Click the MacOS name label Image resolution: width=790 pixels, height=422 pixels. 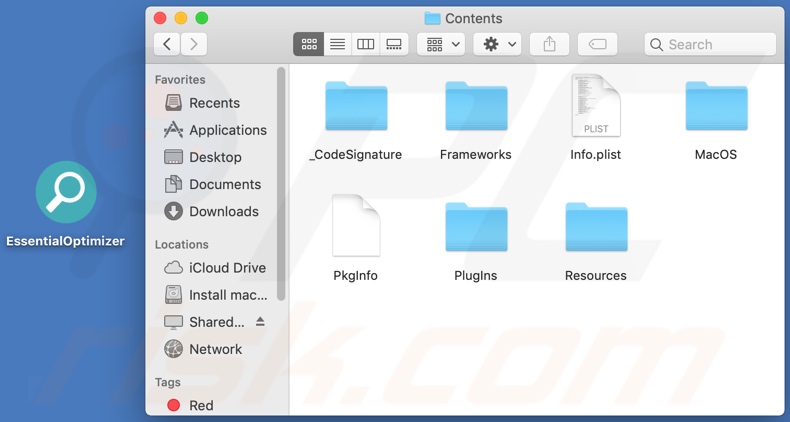click(716, 155)
